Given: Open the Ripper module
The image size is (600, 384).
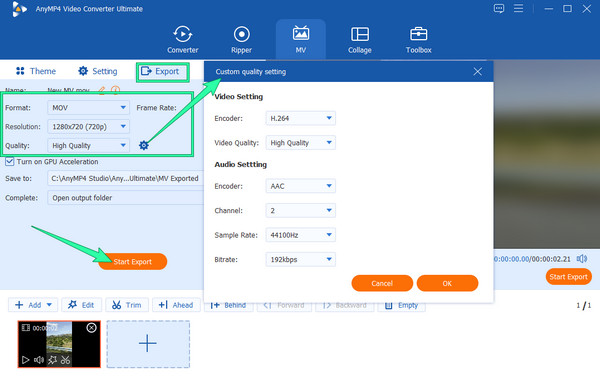Looking at the screenshot, I should point(241,39).
